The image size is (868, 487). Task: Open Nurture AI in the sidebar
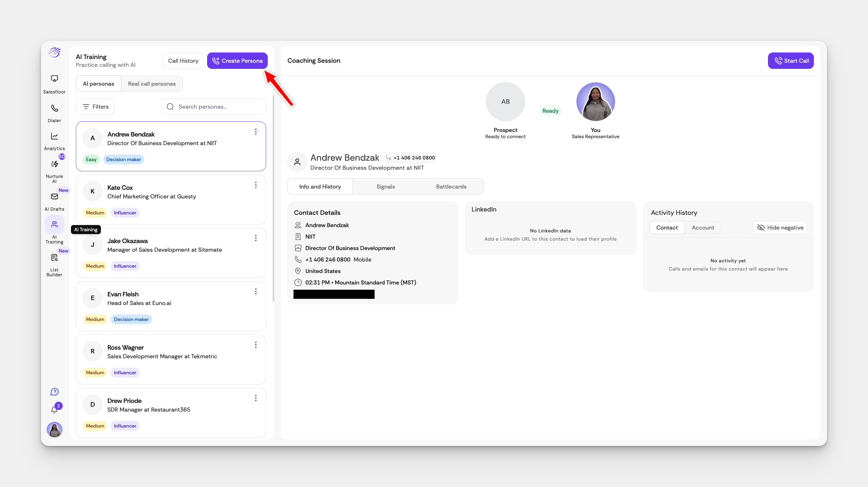[x=54, y=164]
